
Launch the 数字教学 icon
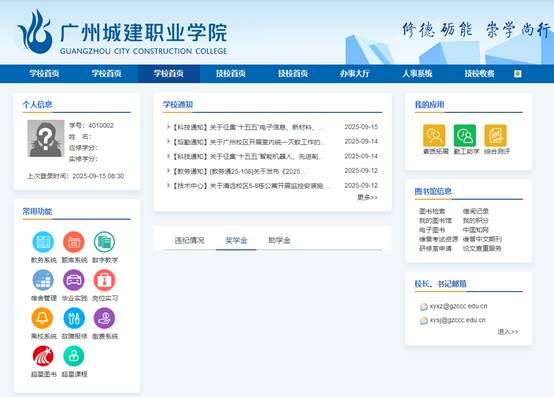click(104, 242)
